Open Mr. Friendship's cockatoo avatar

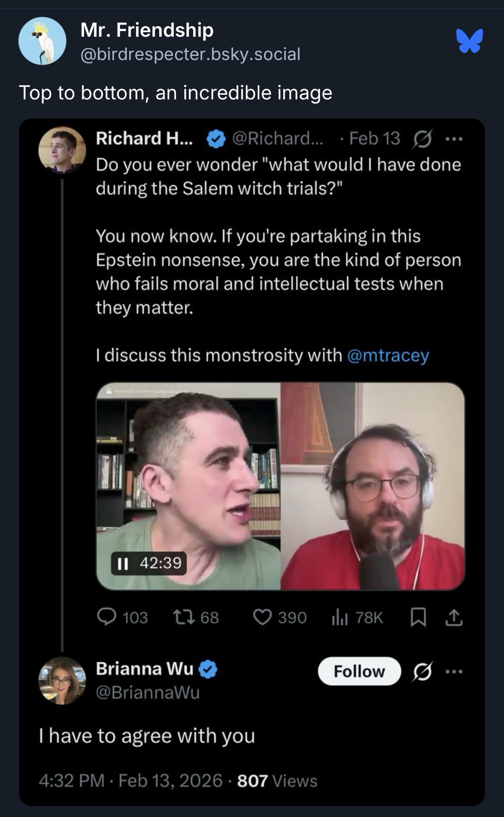click(42, 41)
